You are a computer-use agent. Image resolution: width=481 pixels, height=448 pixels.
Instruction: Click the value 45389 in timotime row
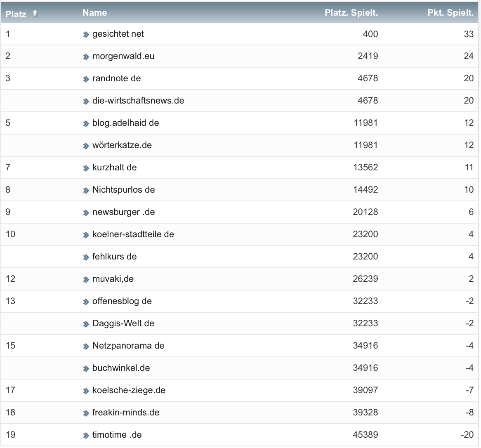365,435
